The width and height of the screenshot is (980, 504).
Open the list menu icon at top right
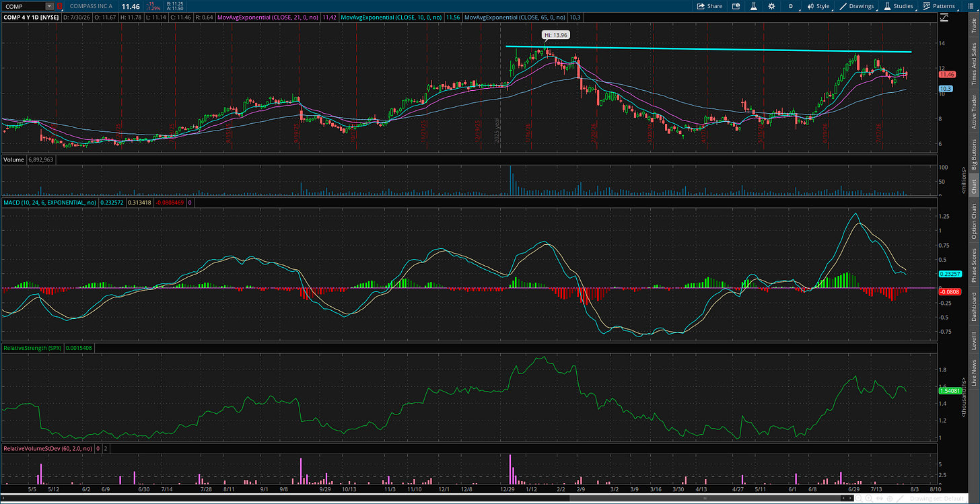[971, 6]
